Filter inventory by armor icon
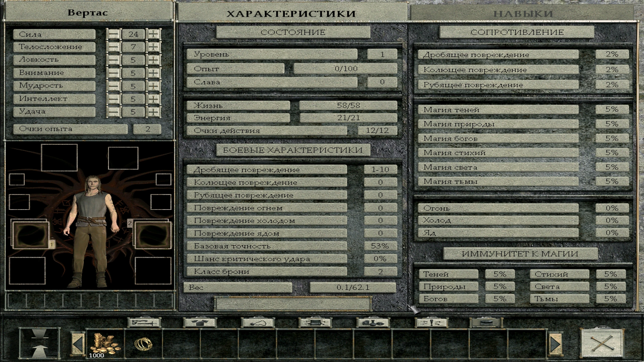This screenshot has width=644, height=362. (x=200, y=323)
